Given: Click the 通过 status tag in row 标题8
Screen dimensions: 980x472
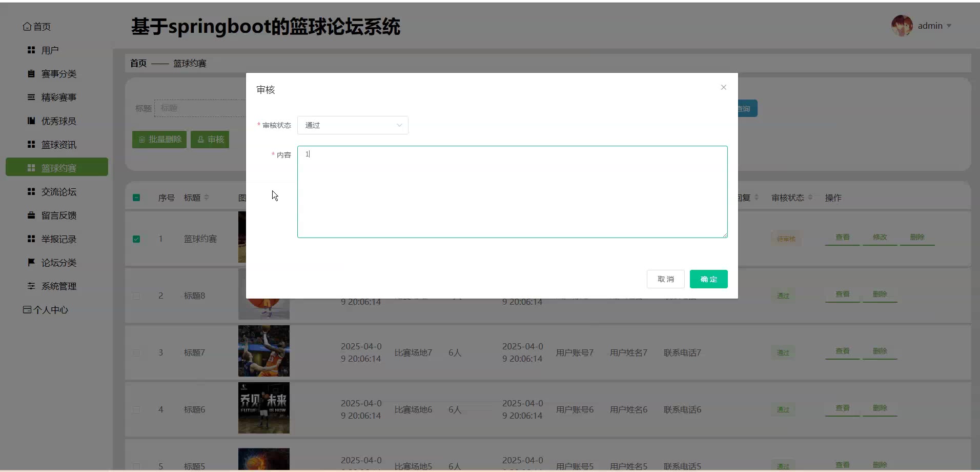Looking at the screenshot, I should click(783, 296).
